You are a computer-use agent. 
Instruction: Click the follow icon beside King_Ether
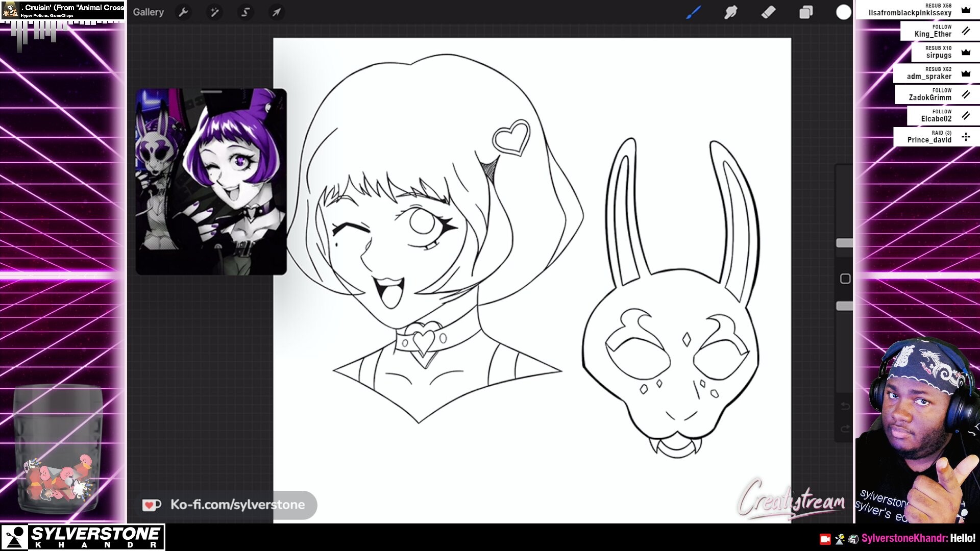[966, 31]
